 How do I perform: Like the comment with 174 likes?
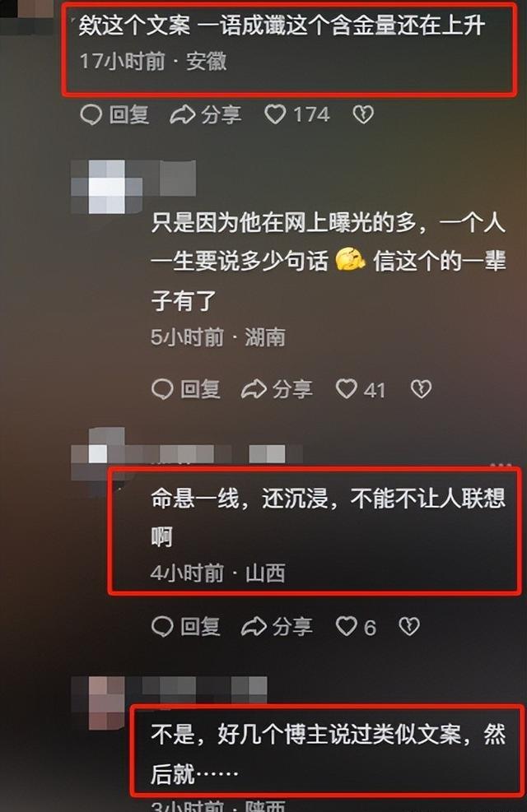(x=275, y=114)
